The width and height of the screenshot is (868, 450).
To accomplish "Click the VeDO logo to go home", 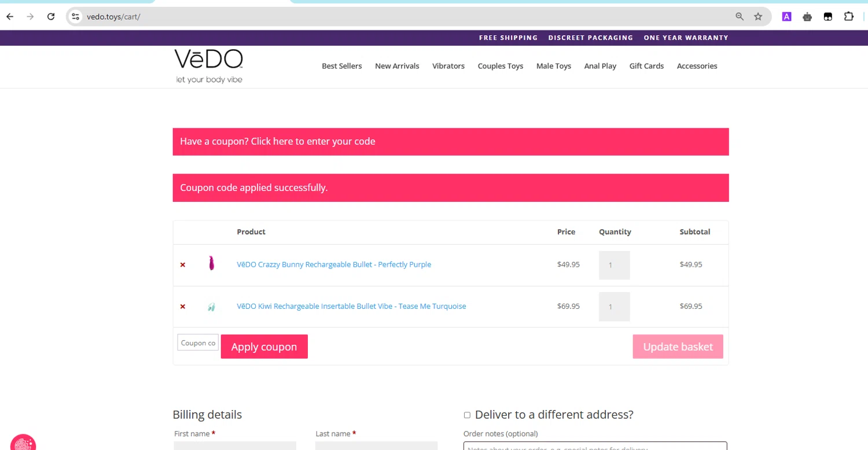I will tap(209, 66).
